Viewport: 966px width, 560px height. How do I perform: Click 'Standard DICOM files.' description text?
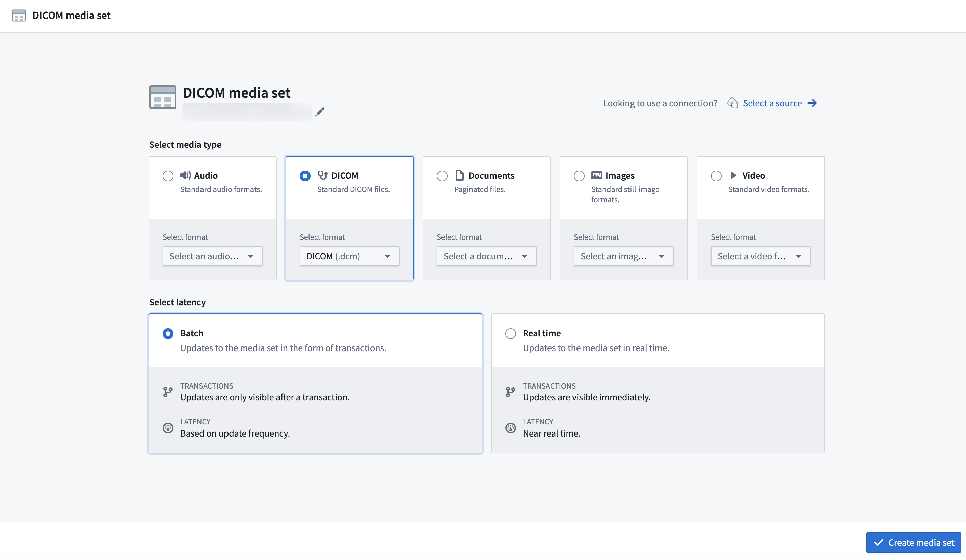point(353,189)
